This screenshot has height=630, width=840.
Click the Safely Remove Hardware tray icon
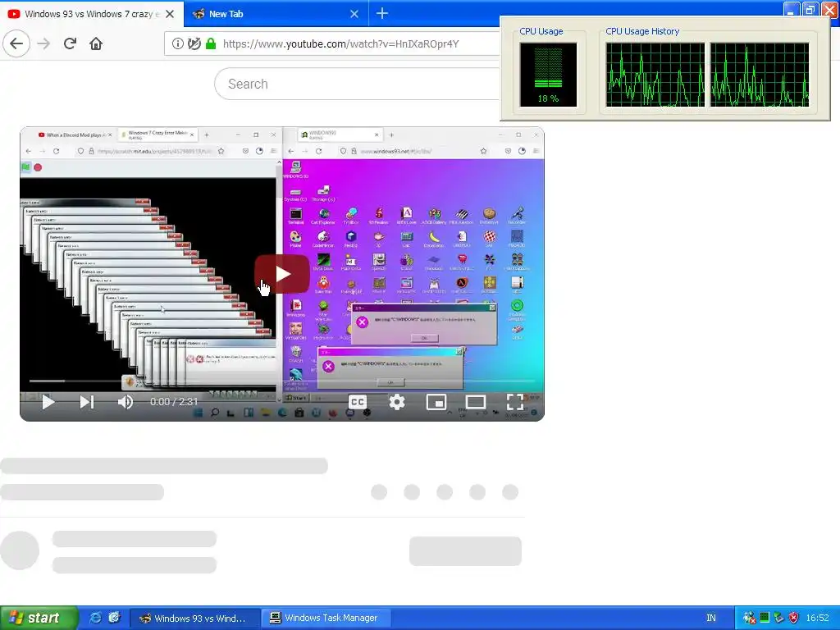(x=779, y=619)
